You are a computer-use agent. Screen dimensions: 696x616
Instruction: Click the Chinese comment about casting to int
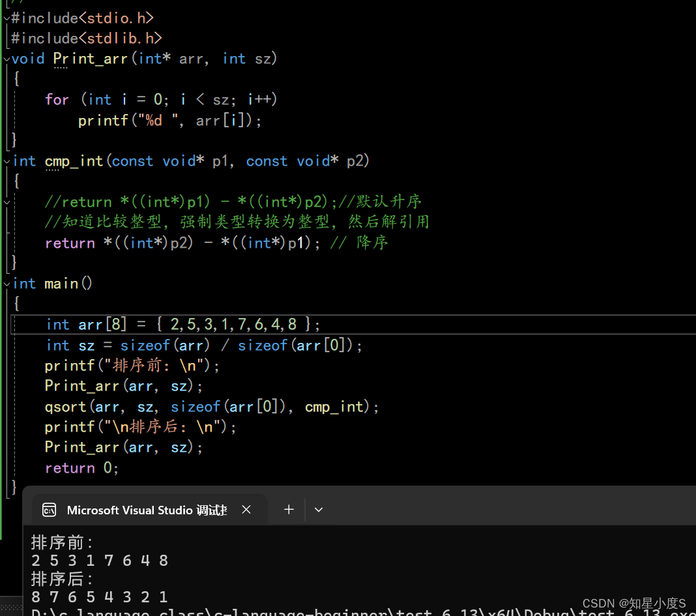[x=237, y=222]
